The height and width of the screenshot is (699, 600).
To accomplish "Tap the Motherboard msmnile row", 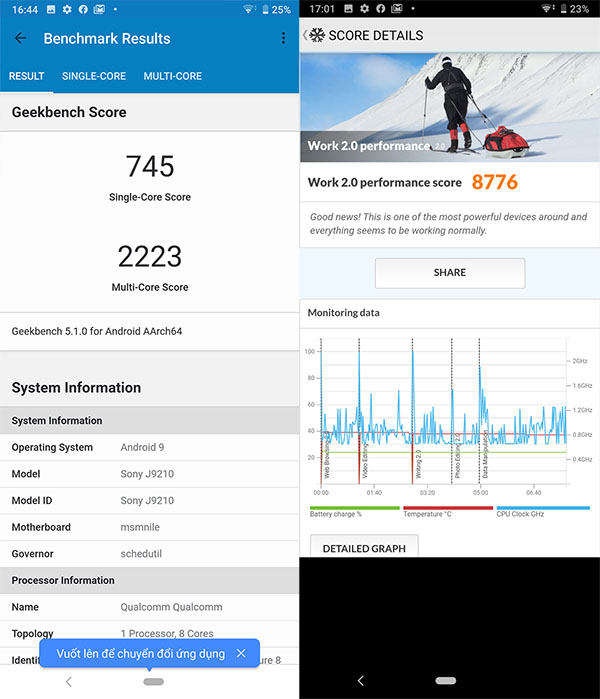I will (x=149, y=527).
